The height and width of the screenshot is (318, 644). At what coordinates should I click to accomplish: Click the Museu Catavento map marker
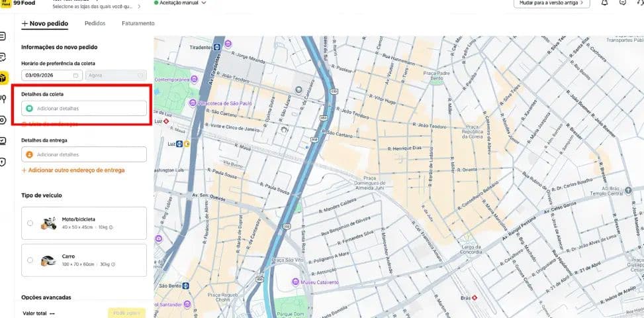click(295, 282)
